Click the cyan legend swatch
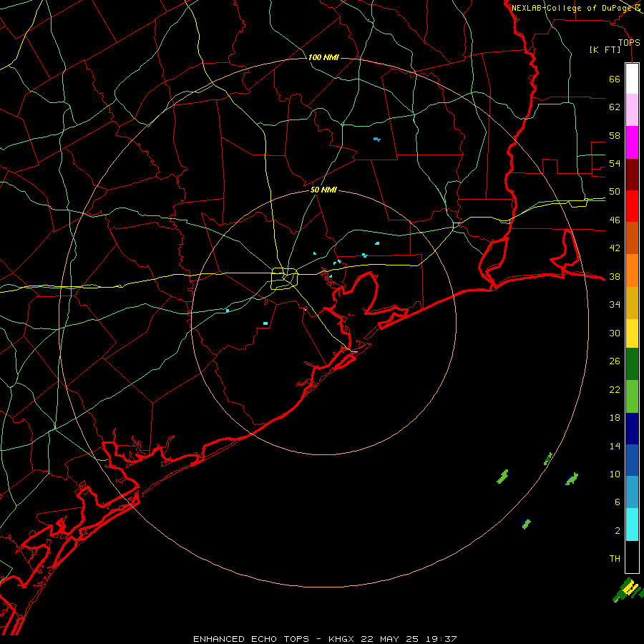 pyautogui.click(x=632, y=525)
